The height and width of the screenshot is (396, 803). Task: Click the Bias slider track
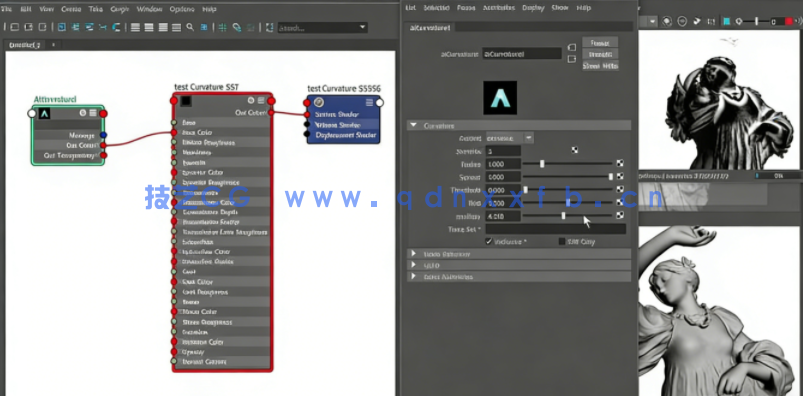point(567,203)
